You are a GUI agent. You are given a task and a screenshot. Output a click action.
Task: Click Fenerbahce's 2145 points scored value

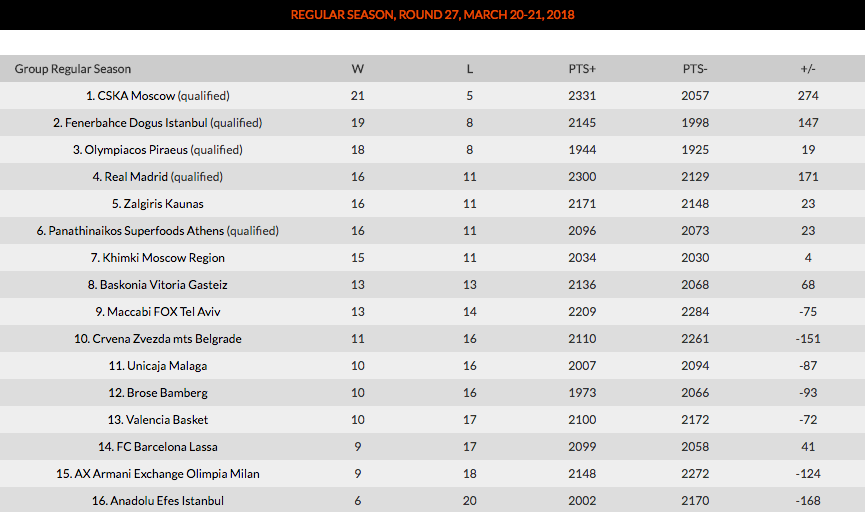582,123
